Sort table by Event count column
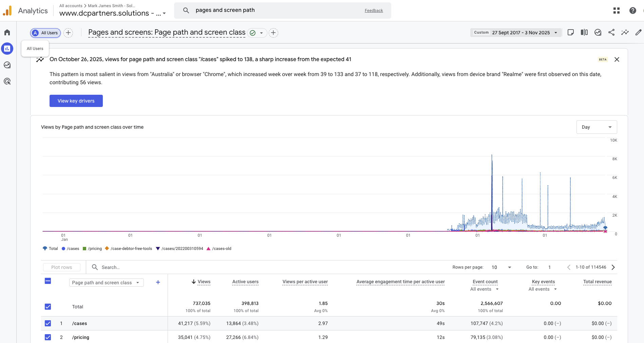 coord(485,282)
